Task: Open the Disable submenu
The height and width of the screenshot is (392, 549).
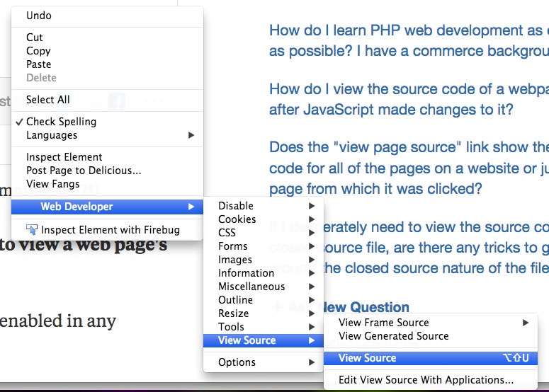Action: (x=264, y=206)
